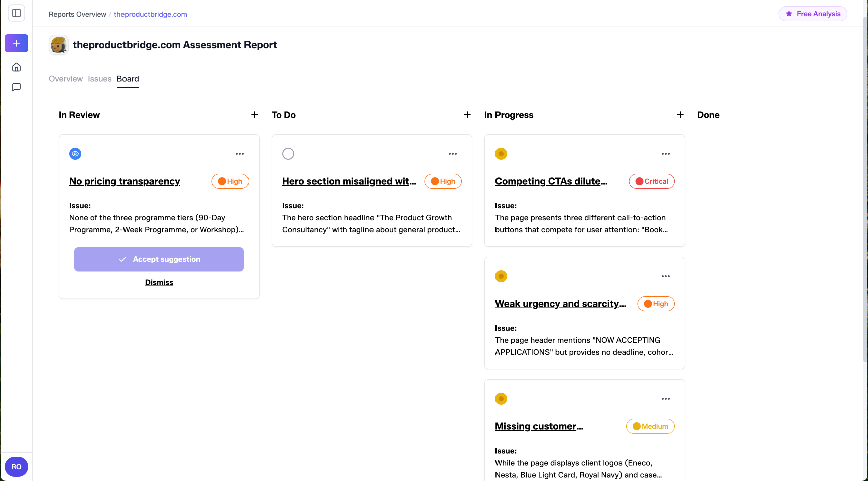
Task: Click the status circle on Missing customer card
Action: click(501, 399)
